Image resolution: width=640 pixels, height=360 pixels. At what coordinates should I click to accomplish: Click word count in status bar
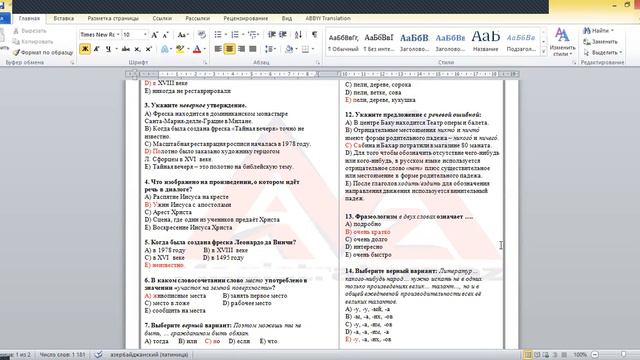tap(62, 355)
